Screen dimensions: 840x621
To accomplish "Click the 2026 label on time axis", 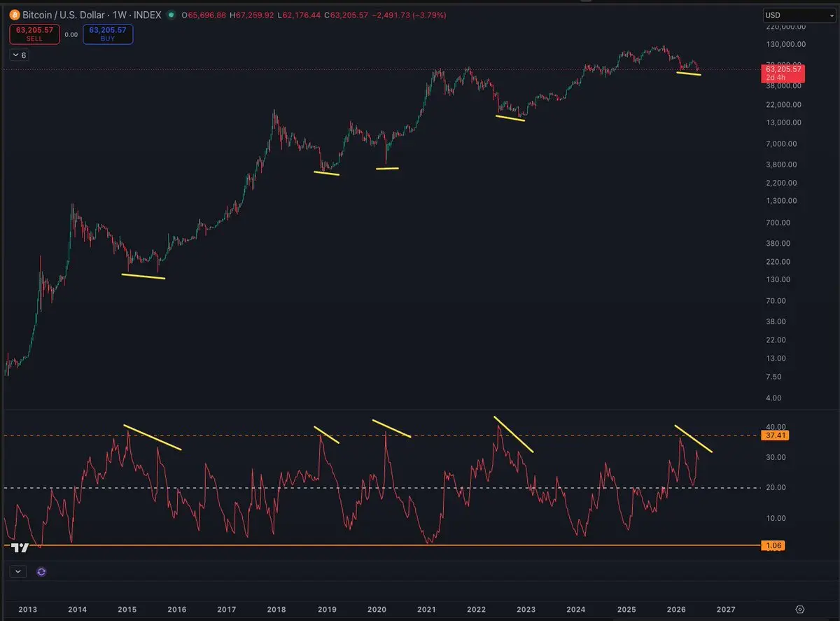I will 676,610.
